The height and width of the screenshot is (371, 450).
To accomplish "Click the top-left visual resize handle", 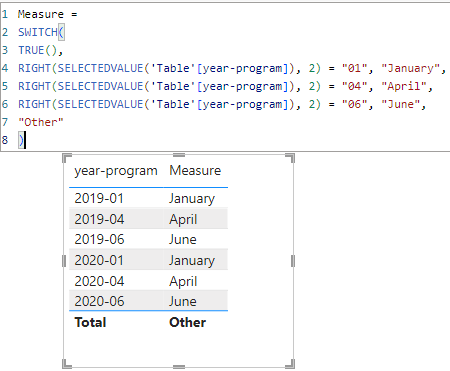I will pyautogui.click(x=67, y=158).
